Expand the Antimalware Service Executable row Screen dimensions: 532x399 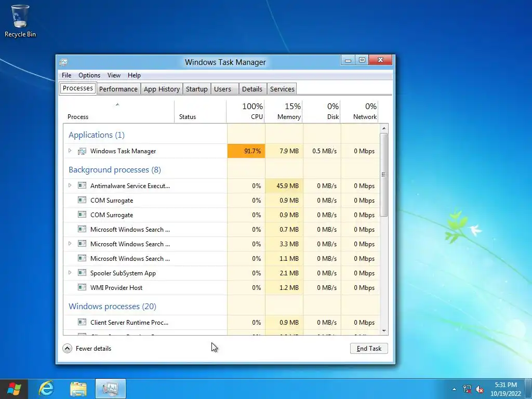pos(70,185)
